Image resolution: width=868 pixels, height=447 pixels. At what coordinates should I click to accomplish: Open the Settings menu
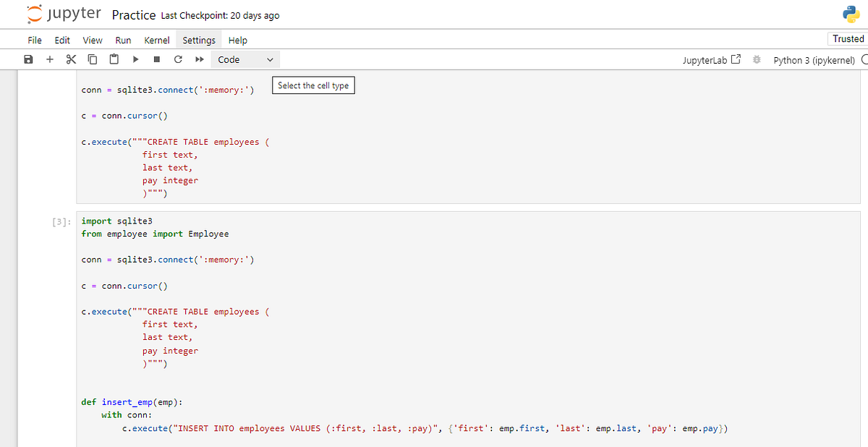pos(199,41)
